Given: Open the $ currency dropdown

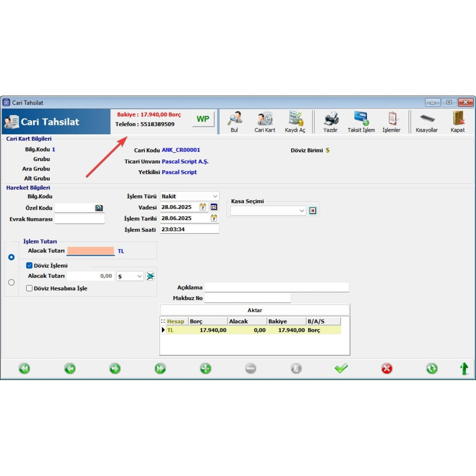Looking at the screenshot, I should pyautogui.click(x=139, y=276).
